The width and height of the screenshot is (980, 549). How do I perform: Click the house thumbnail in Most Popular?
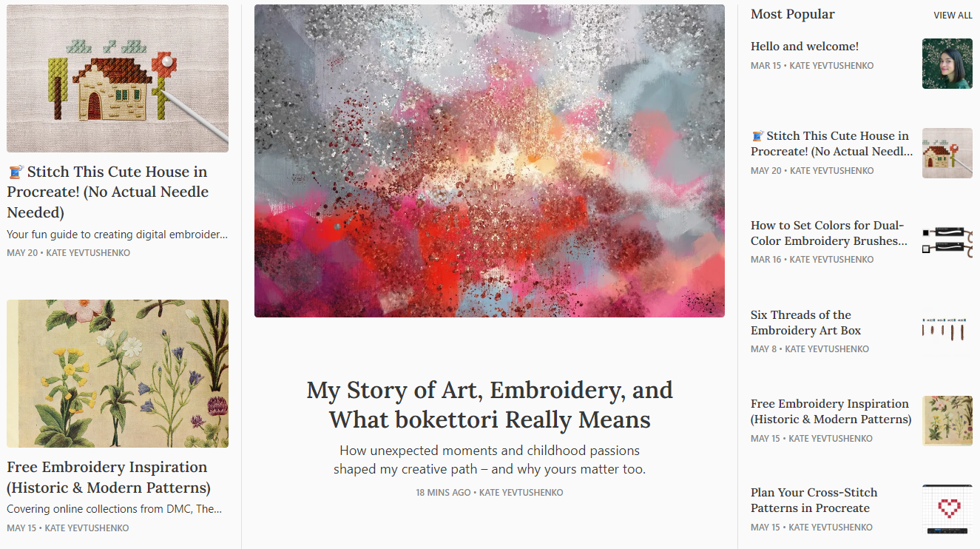[x=947, y=153]
